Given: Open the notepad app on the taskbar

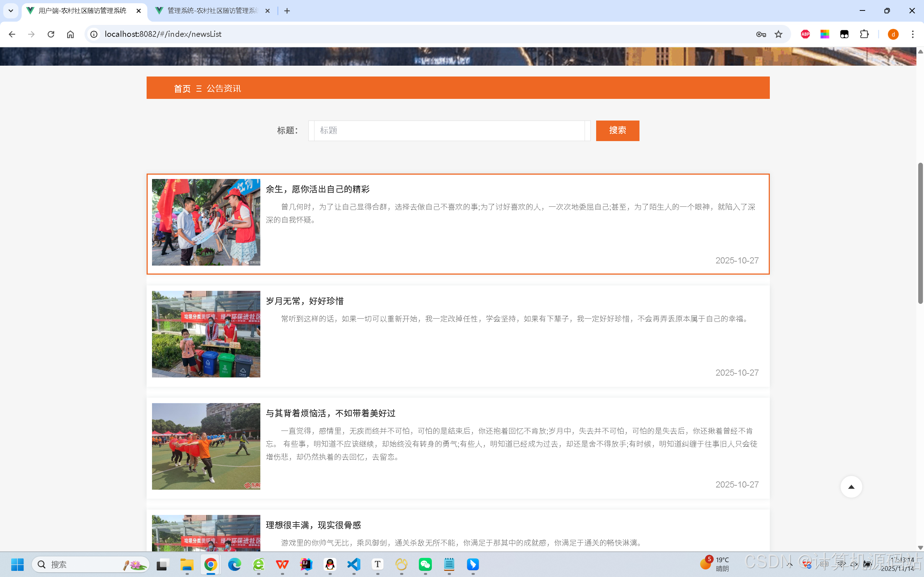Looking at the screenshot, I should (x=449, y=564).
